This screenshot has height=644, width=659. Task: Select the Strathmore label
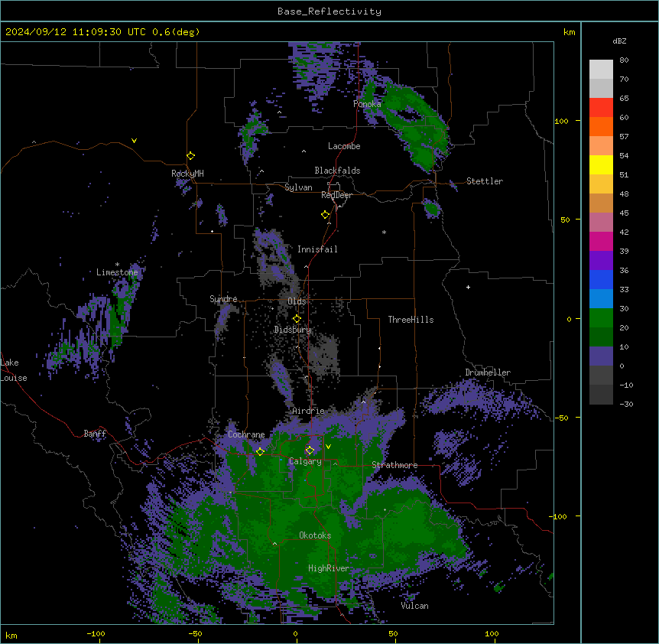(394, 465)
